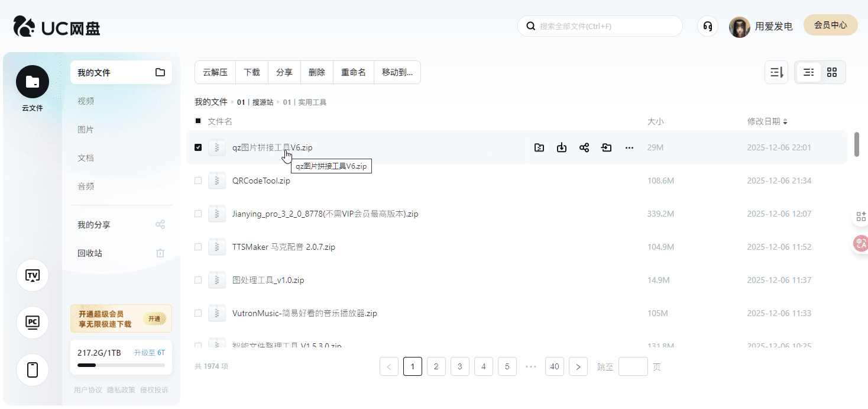Image resolution: width=868 pixels, height=409 pixels.
Task: Click the file list vertical scrollbar
Action: (857, 144)
